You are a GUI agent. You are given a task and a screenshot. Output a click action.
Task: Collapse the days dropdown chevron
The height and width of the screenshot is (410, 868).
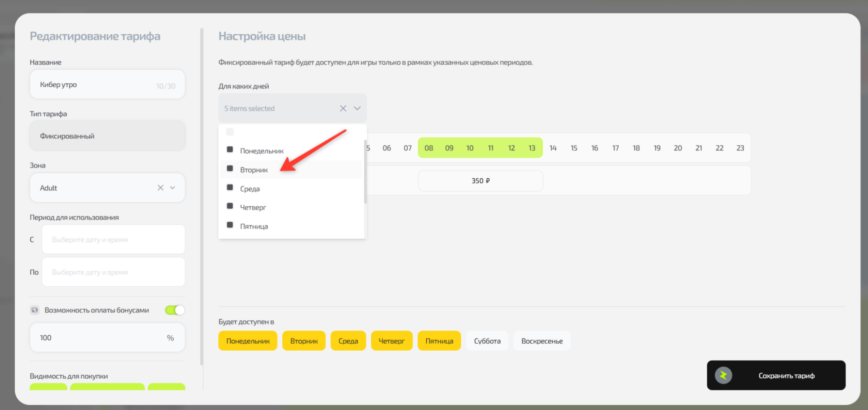(357, 108)
